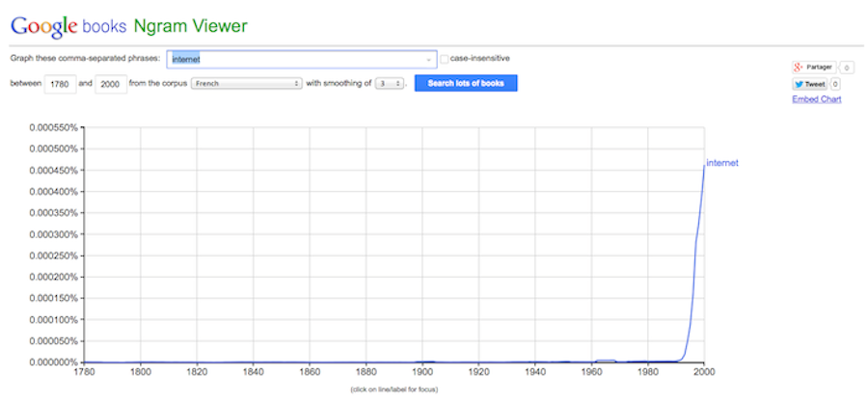
Task: Toggle the case-insensitive checkbox
Action: pyautogui.click(x=444, y=59)
